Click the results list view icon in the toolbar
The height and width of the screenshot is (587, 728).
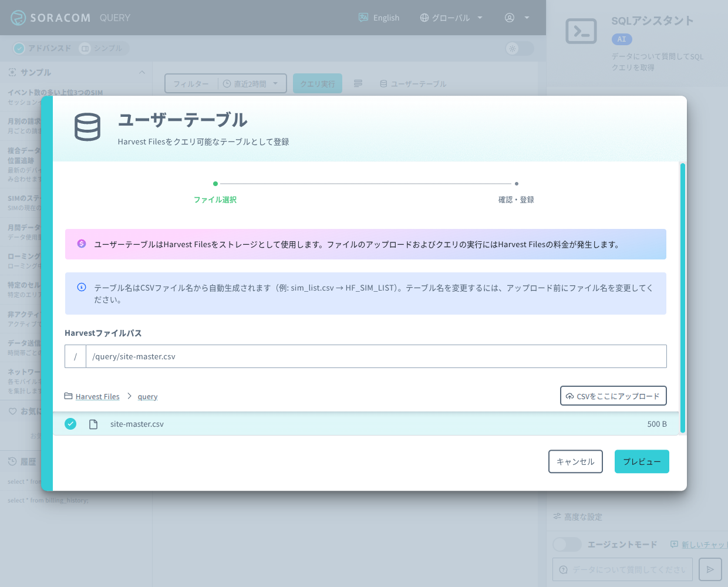click(x=358, y=83)
